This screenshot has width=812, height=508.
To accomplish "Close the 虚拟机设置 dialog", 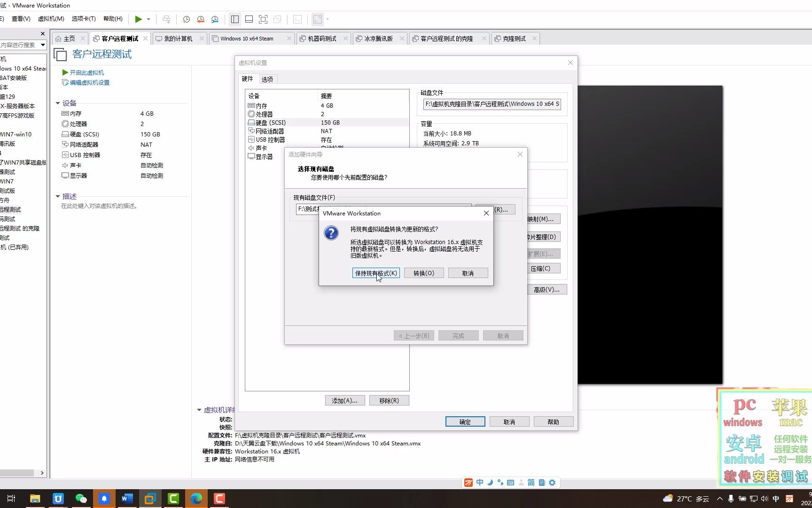I will [570, 63].
